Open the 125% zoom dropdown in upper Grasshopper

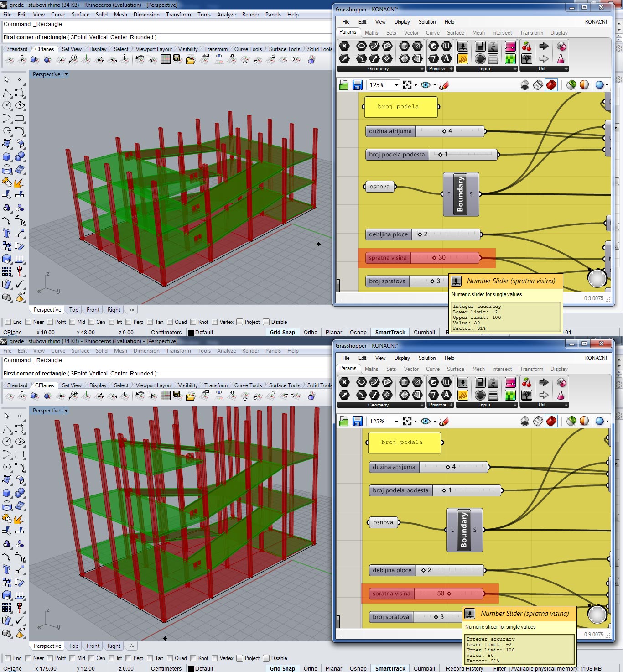click(396, 85)
